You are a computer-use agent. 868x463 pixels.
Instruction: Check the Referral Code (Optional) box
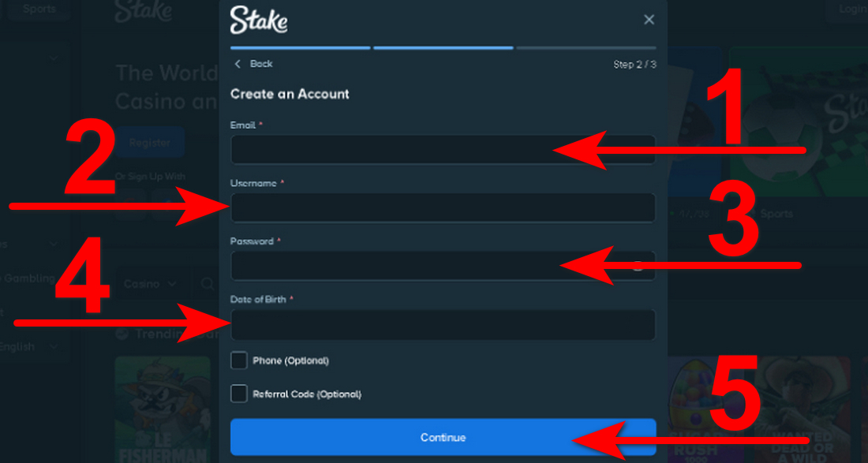pos(238,394)
